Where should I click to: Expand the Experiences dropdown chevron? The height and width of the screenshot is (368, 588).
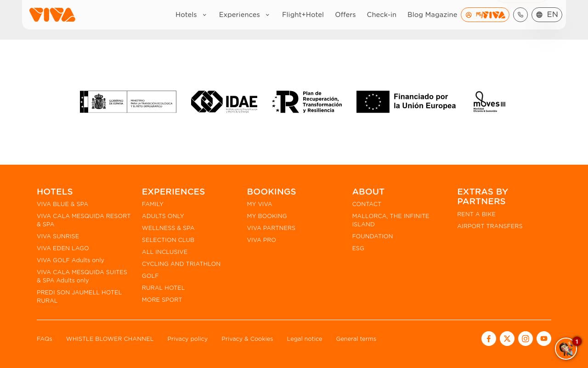[x=267, y=15]
